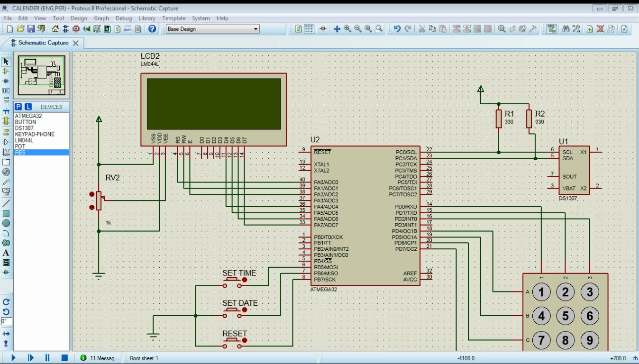Screen dimensions: 639x364
Task: Click the Search and Tag binoculars icon
Action: [x=566, y=29]
